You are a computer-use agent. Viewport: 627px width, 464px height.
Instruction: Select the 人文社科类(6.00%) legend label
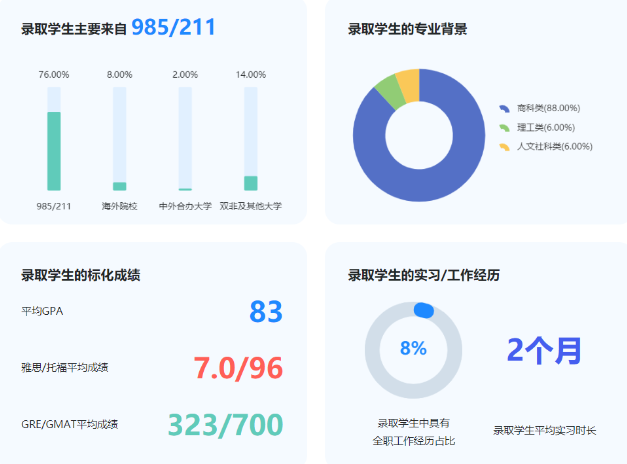555,146
